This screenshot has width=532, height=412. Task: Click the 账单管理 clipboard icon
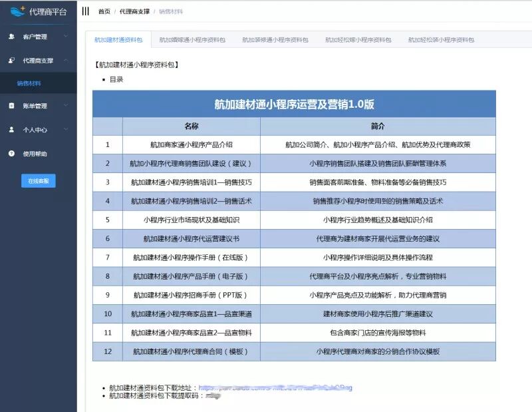tap(11, 106)
